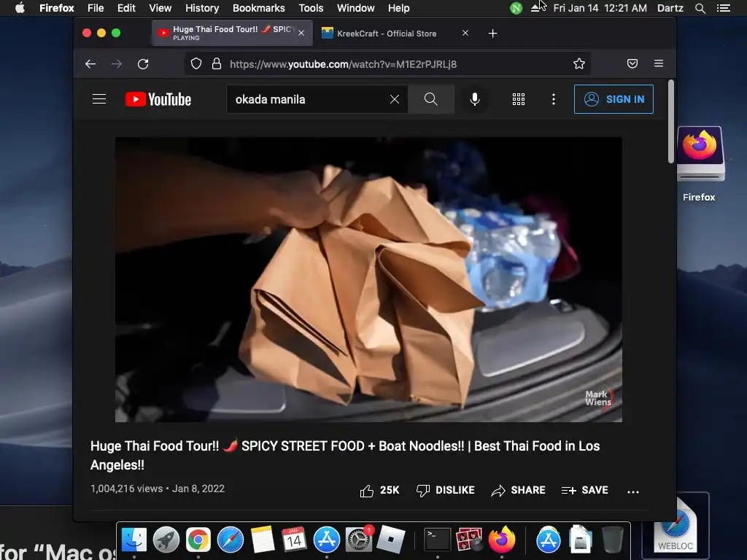Open the View menu

[x=160, y=8]
